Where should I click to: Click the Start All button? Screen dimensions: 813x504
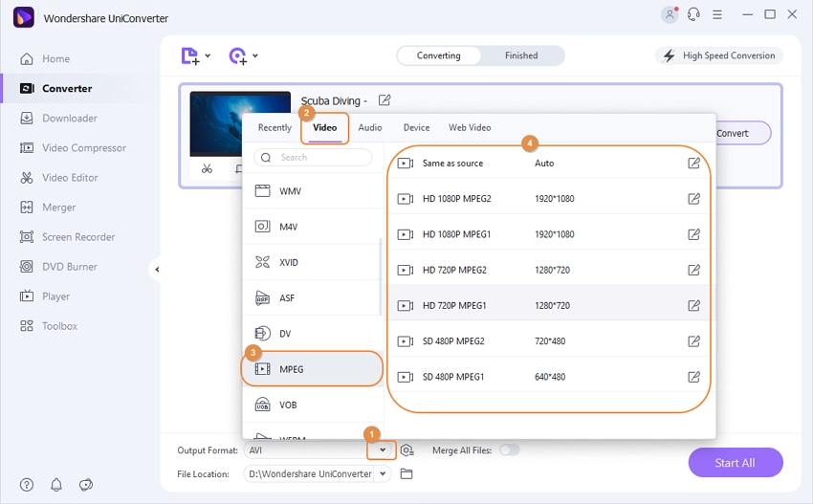coord(736,463)
